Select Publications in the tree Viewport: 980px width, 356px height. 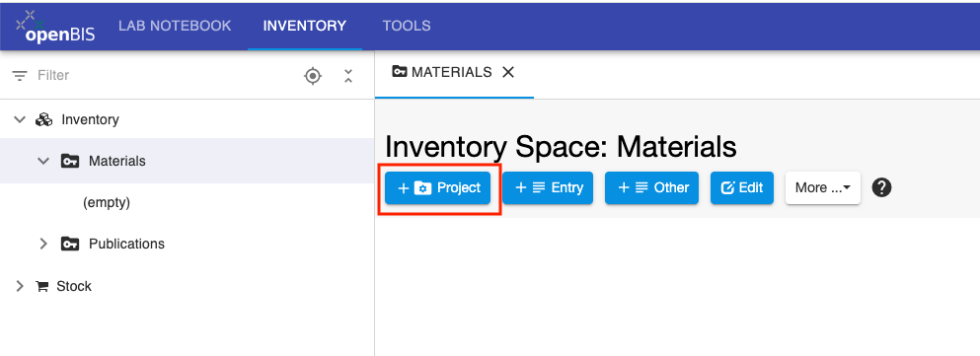[x=127, y=244]
